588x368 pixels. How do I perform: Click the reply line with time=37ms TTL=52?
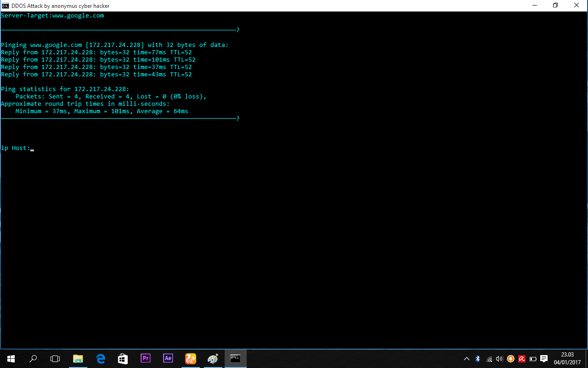point(96,67)
